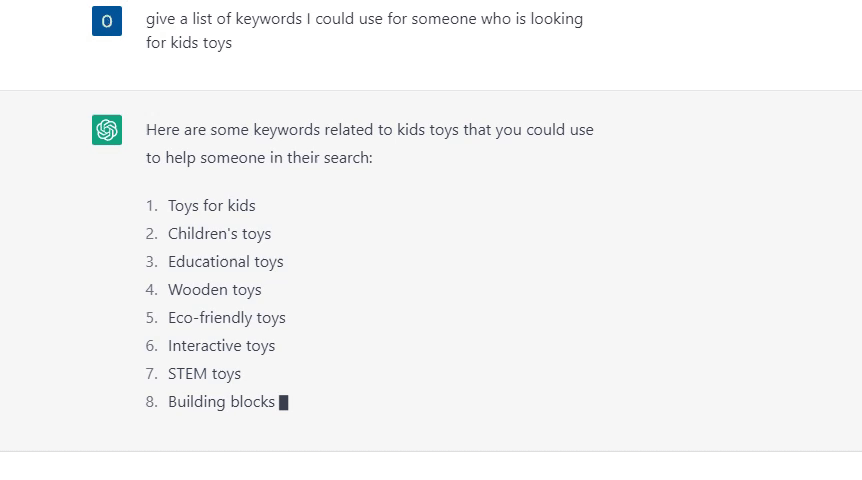862x480 pixels.
Task: Click the number 4 list marker
Action: [x=151, y=290]
